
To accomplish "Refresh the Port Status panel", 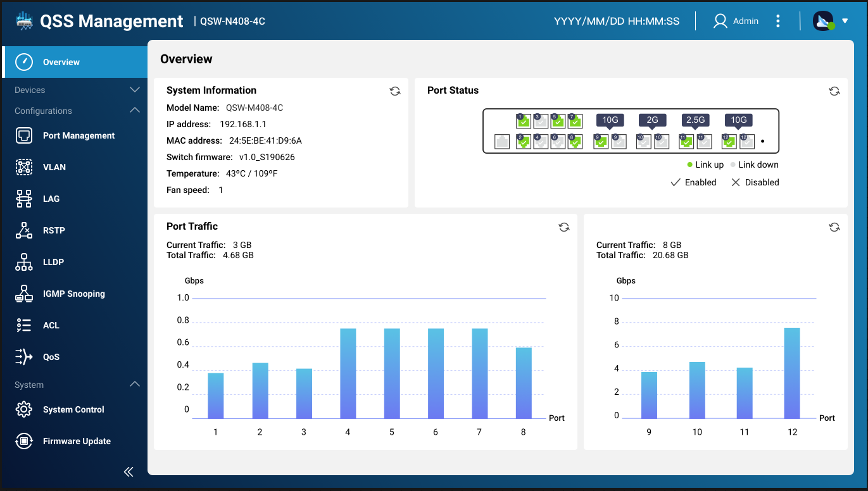I will (834, 91).
